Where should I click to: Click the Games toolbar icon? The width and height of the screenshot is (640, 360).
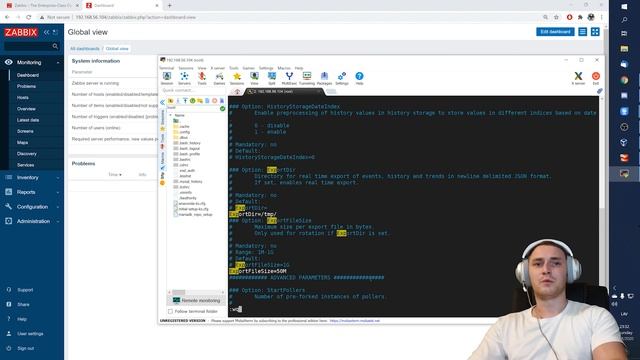click(x=219, y=78)
